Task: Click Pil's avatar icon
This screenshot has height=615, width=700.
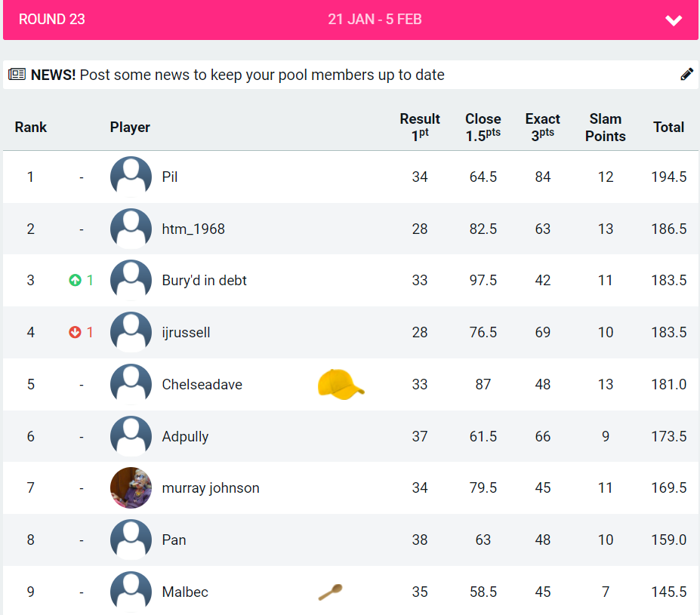Action: [131, 177]
